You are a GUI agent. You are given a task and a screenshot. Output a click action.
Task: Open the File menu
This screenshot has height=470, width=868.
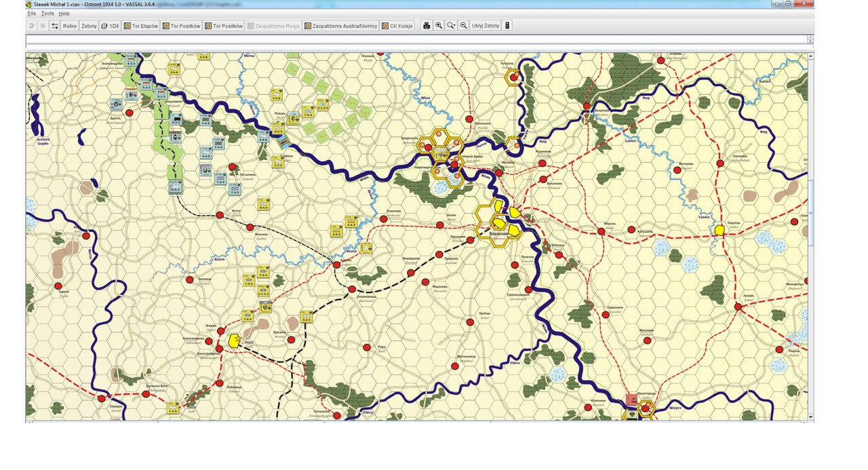31,14
